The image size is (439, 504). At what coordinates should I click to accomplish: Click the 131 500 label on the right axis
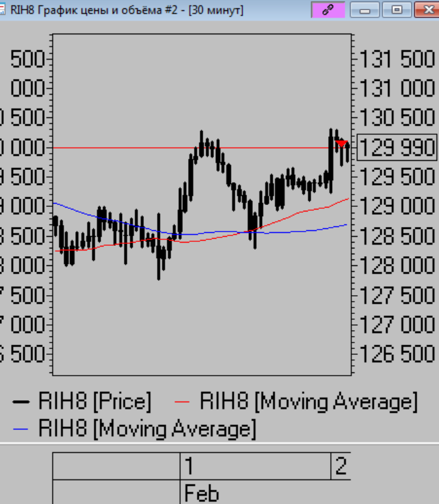click(397, 59)
